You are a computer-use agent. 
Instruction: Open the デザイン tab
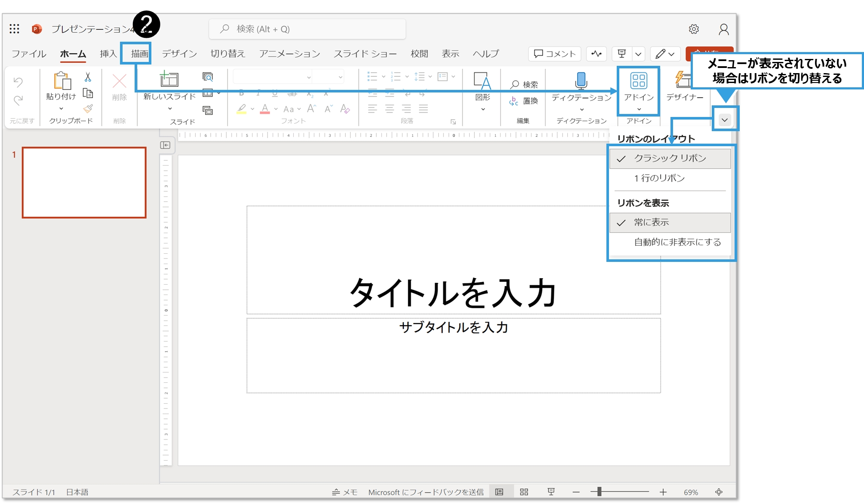pyautogui.click(x=179, y=54)
